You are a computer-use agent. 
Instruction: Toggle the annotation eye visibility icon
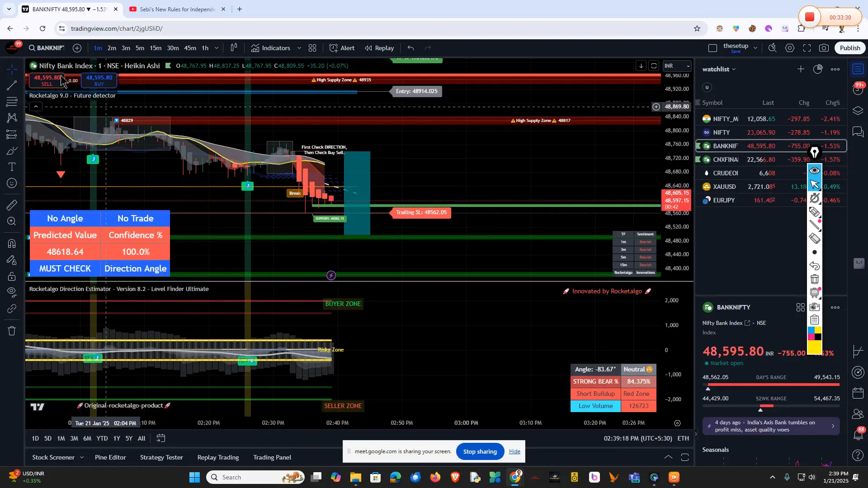(x=815, y=170)
